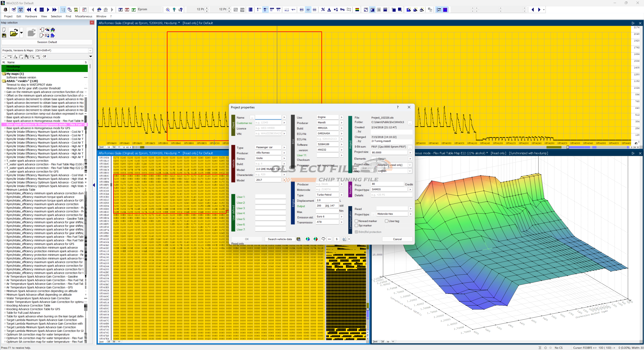Switch to decimal 255 number display
Viewport: 644px width, 350px height.
pyautogui.click(x=302, y=10)
